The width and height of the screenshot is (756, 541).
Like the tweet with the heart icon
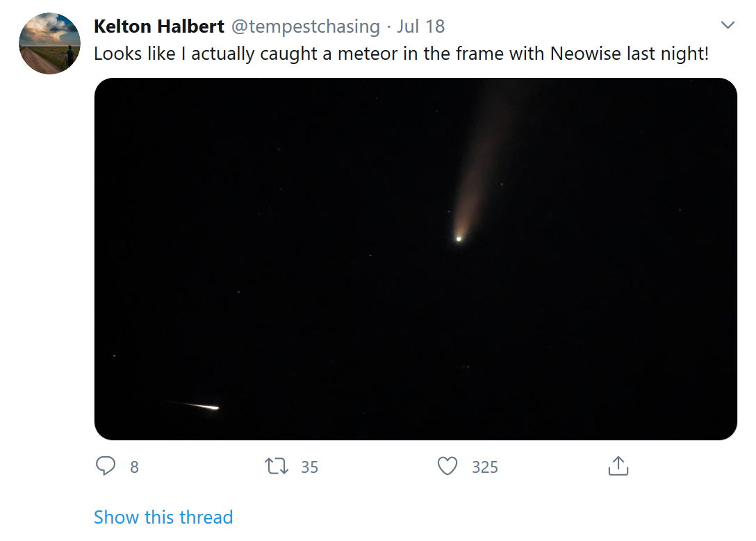tap(447, 466)
